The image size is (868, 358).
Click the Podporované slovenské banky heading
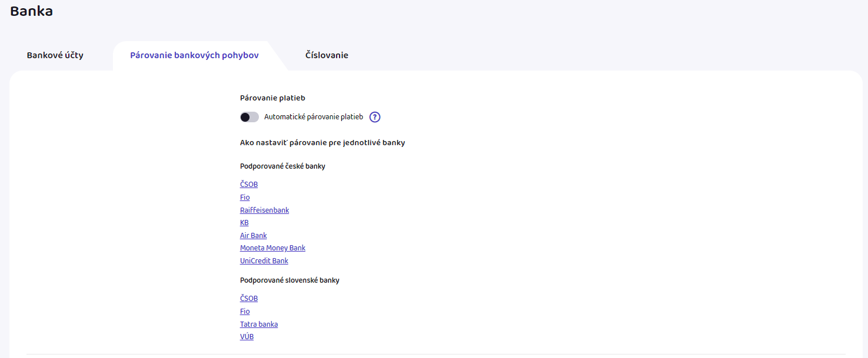[x=290, y=280]
